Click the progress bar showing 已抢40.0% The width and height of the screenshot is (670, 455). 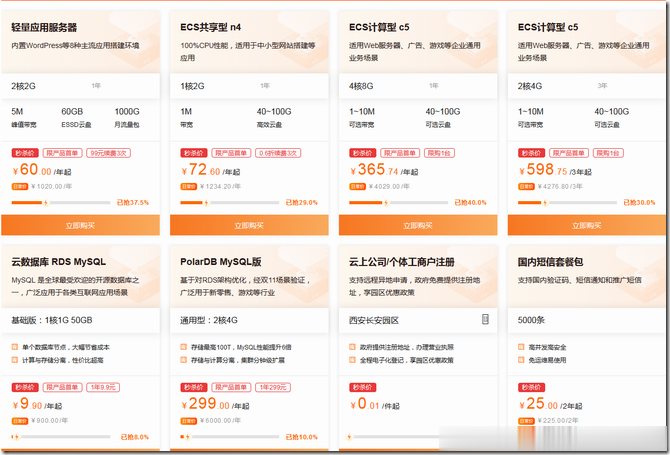coord(398,203)
